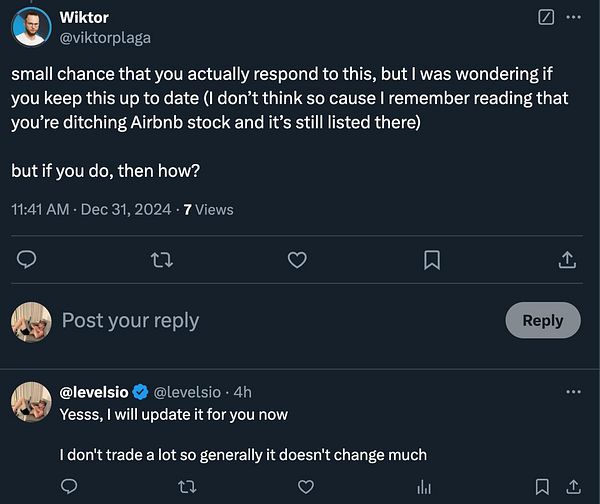Open the three-dot menu on levelsio's reply

(573, 393)
